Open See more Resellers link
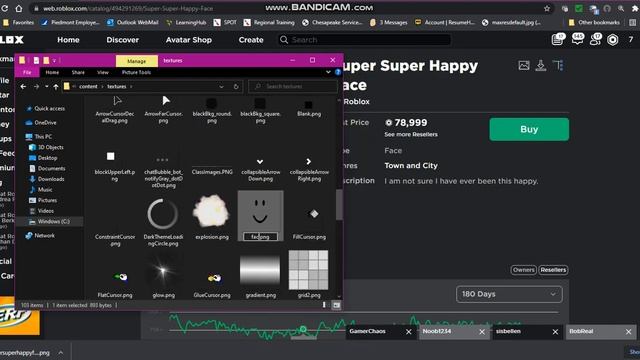This screenshot has height=360, width=640. click(x=411, y=134)
